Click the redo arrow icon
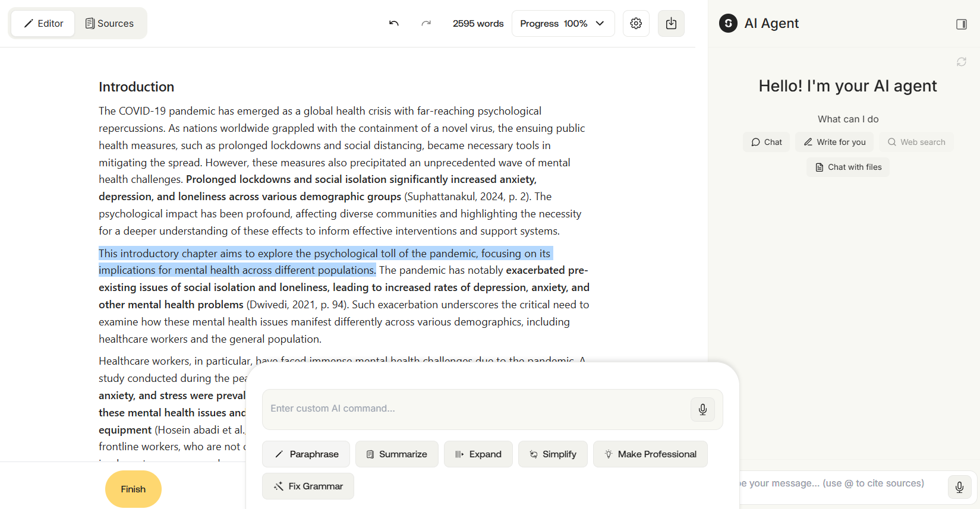This screenshot has width=980, height=509. pos(426,23)
